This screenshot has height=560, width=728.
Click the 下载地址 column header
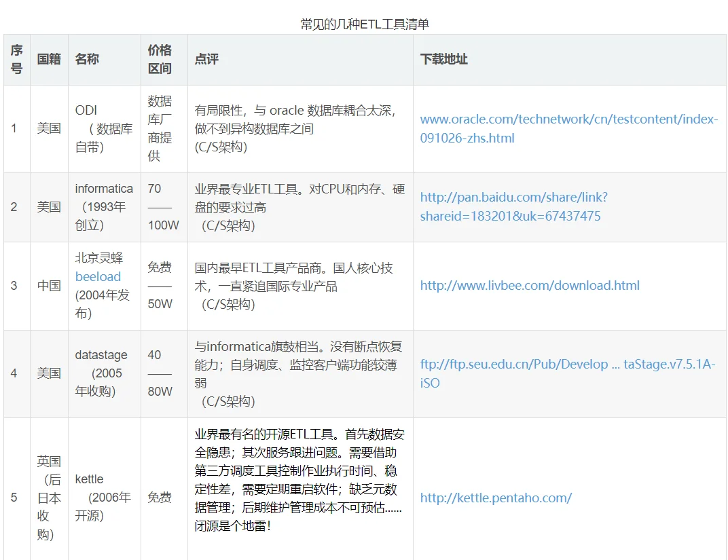tap(570, 59)
